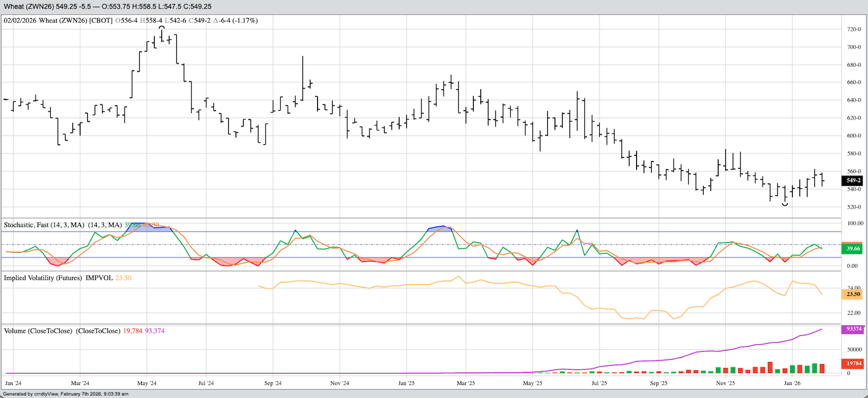868x398 pixels.
Task: Click the purple 93374 open interest badge
Action: point(854,329)
